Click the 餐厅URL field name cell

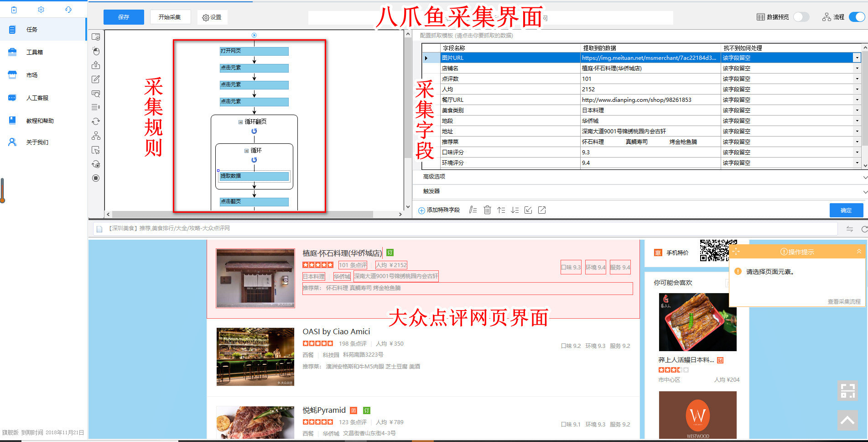(510, 100)
